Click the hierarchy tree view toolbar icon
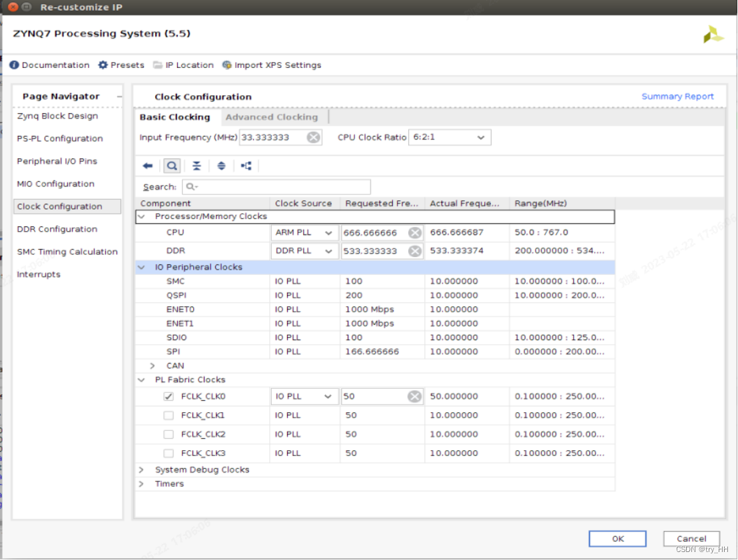This screenshot has height=560, width=738. [x=246, y=166]
